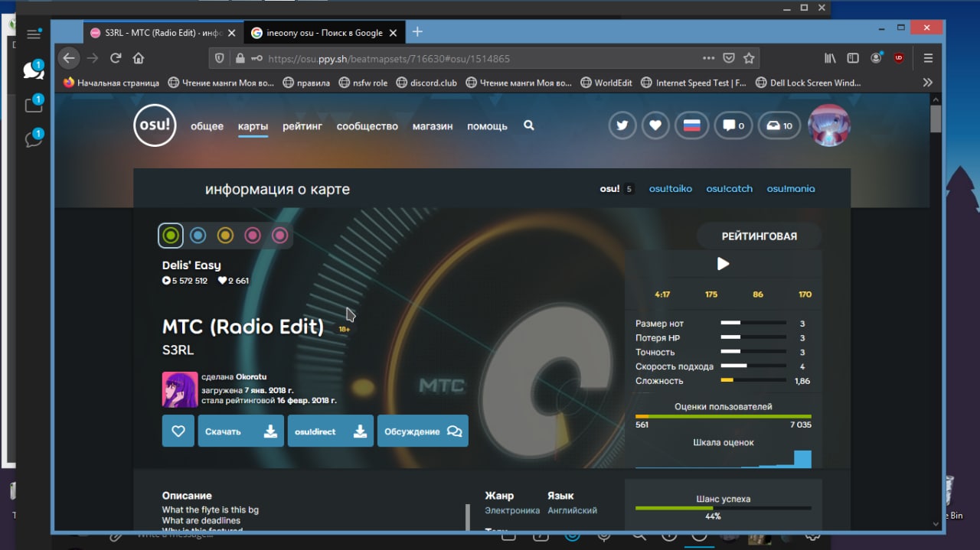Click osu!direct download button
This screenshot has height=550, width=980.
tap(331, 431)
